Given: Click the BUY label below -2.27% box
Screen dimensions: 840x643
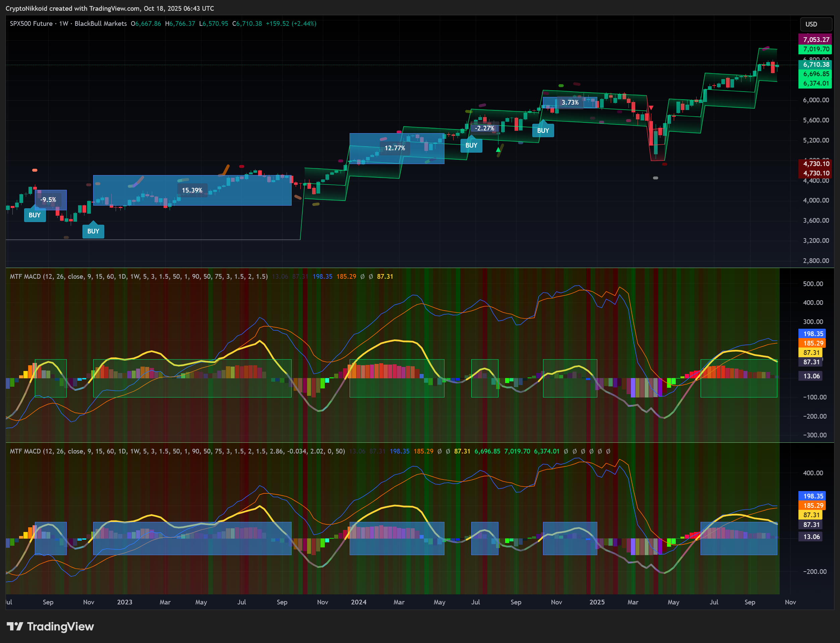Looking at the screenshot, I should [x=471, y=146].
